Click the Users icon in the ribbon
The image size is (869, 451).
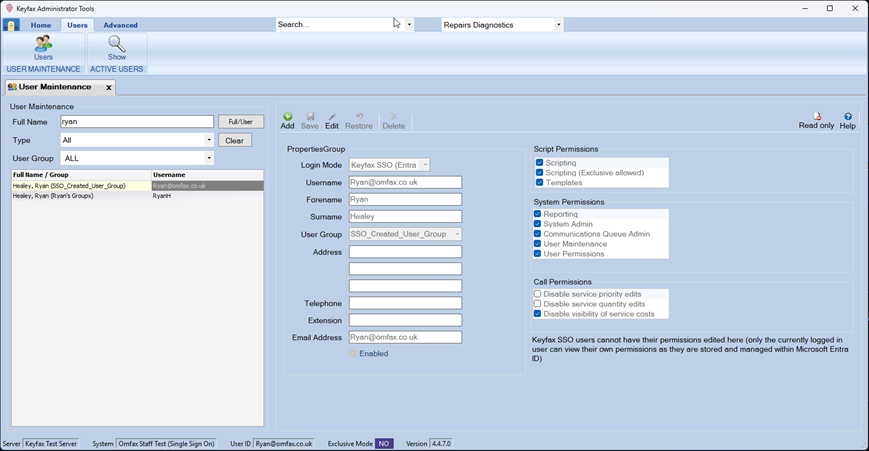click(x=43, y=44)
